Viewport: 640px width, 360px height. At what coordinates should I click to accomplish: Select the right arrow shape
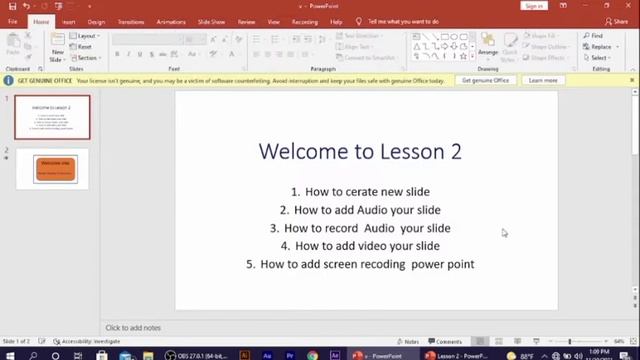pyautogui.click(x=444, y=47)
